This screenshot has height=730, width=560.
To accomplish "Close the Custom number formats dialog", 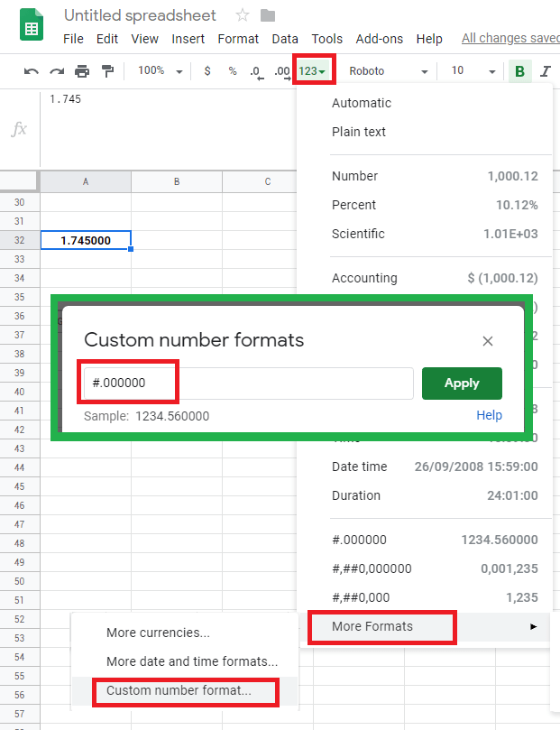I will click(x=488, y=341).
